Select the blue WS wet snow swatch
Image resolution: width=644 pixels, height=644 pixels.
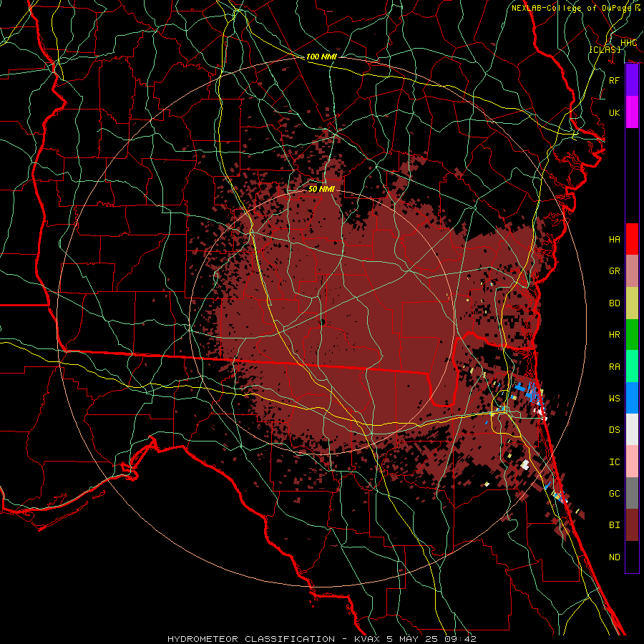point(632,398)
